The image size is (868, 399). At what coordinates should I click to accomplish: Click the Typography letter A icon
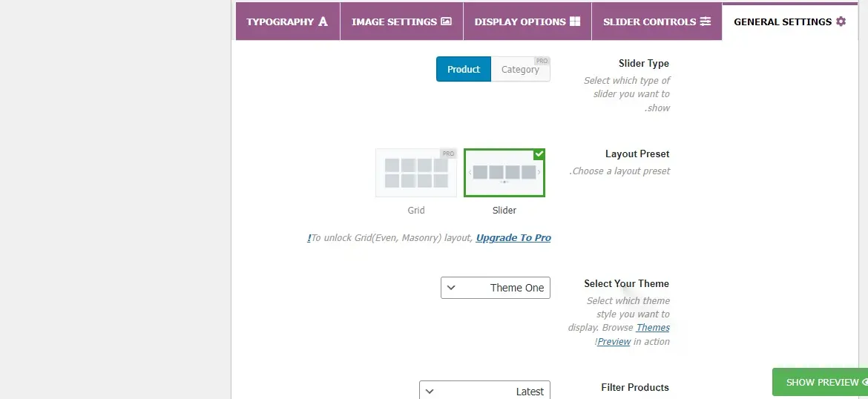click(323, 22)
